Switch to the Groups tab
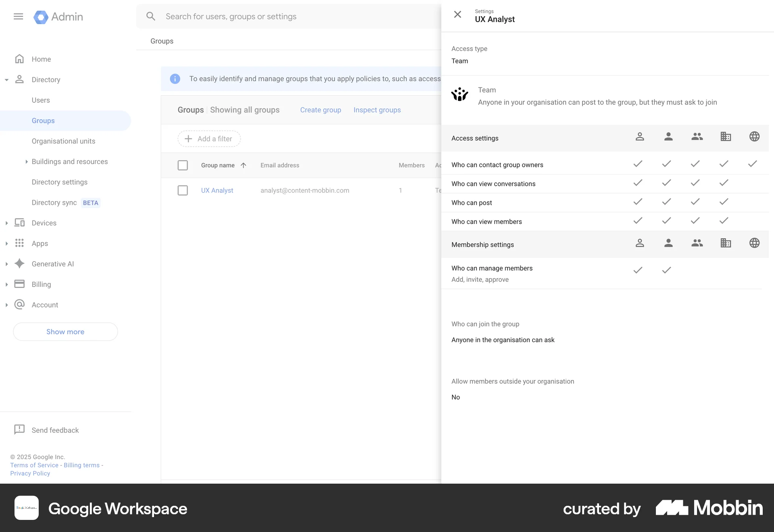This screenshot has width=774, height=532. 162,41
